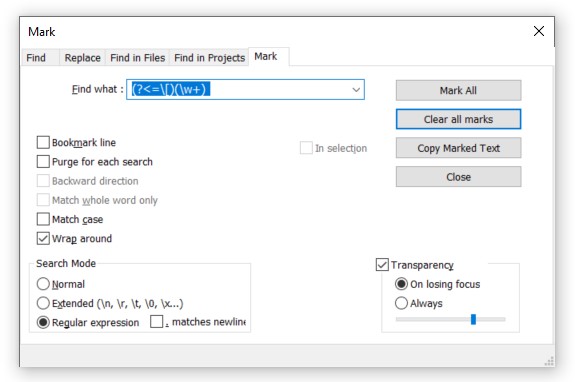Click the transparency slider handle
The width and height of the screenshot is (575, 382).
tap(473, 319)
